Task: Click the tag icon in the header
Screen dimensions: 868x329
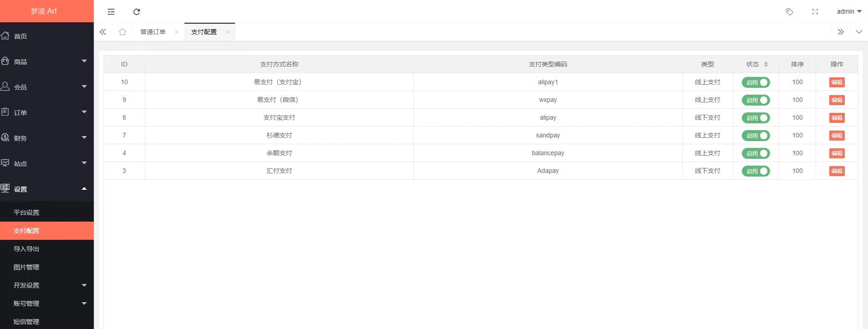Action: [790, 12]
